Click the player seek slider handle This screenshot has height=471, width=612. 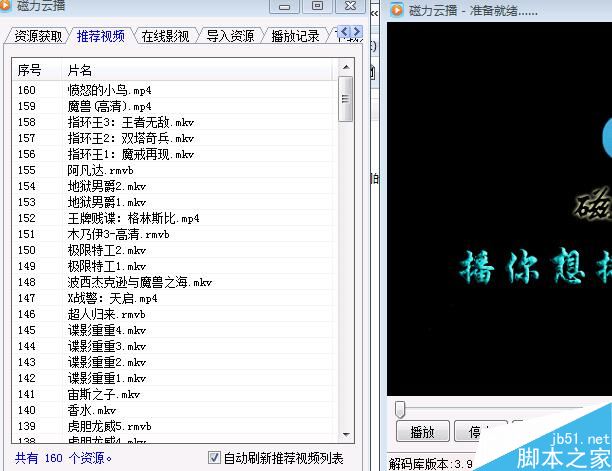[x=400, y=409]
